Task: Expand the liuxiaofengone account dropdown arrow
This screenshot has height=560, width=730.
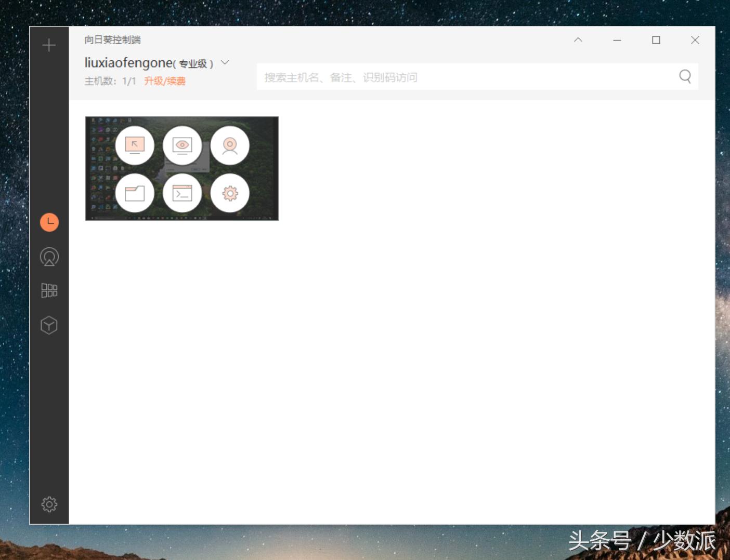Action: (x=225, y=62)
